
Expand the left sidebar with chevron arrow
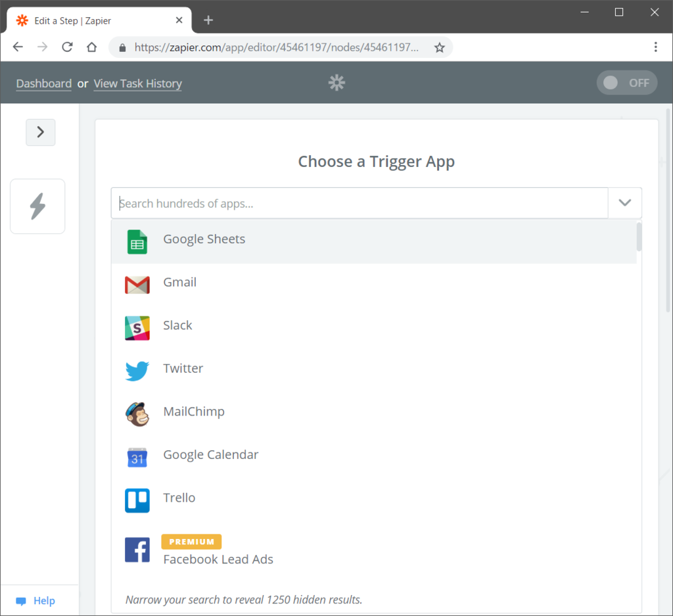pyautogui.click(x=40, y=132)
